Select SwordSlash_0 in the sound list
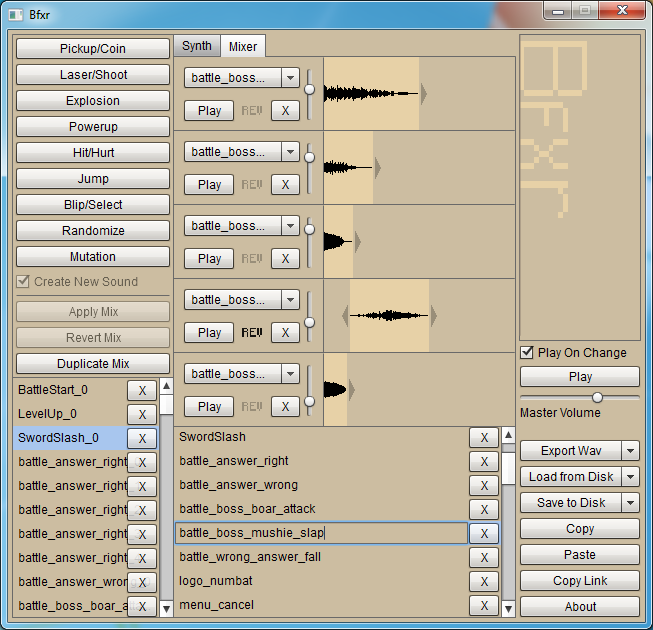This screenshot has width=653, height=630. [x=70, y=438]
